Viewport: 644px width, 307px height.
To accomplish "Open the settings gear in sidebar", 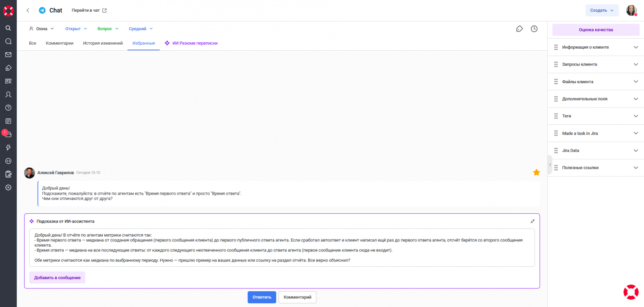I will point(8,187).
